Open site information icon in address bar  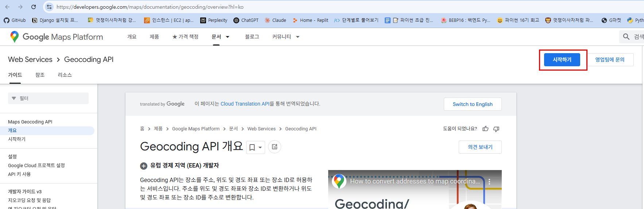49,7
